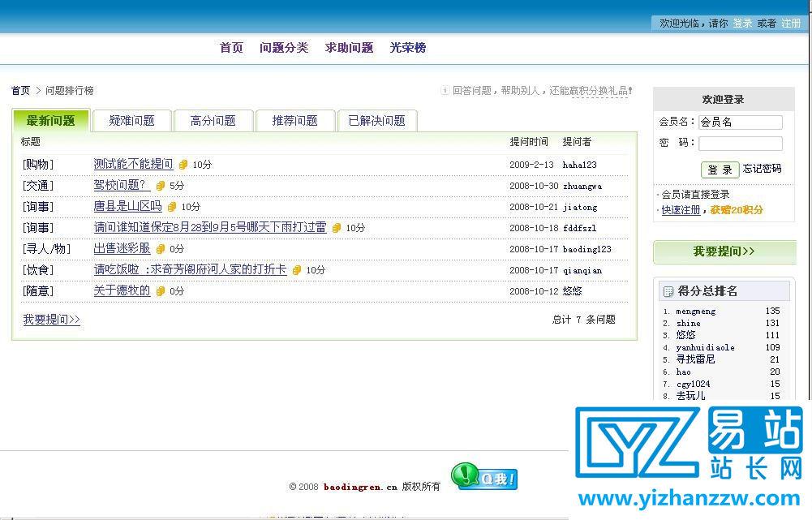812x520 pixels.
Task: Go to 求助问题 in the nav bar
Action: tap(349, 48)
